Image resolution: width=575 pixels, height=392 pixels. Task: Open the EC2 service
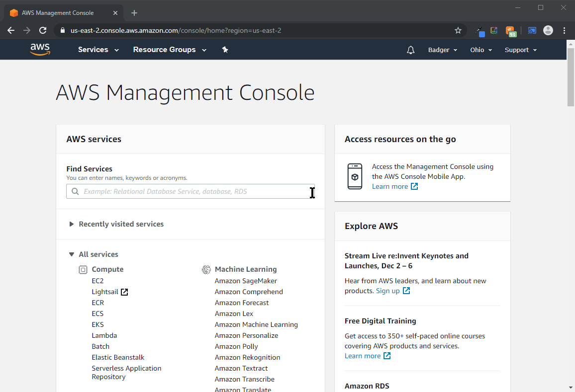click(x=97, y=281)
